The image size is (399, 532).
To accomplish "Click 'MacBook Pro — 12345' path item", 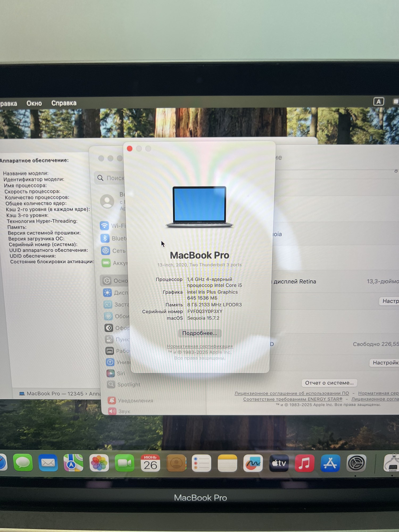I will (51, 393).
